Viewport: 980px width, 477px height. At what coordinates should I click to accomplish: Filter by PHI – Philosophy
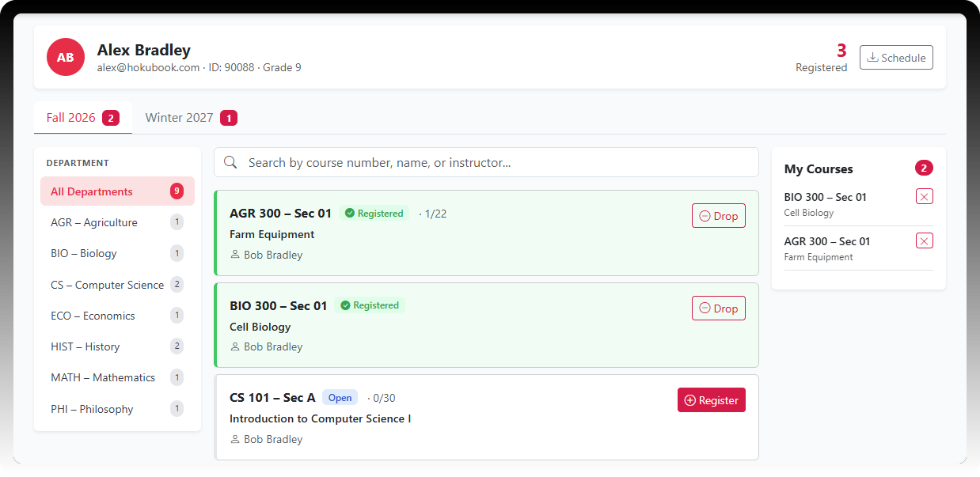coord(117,409)
